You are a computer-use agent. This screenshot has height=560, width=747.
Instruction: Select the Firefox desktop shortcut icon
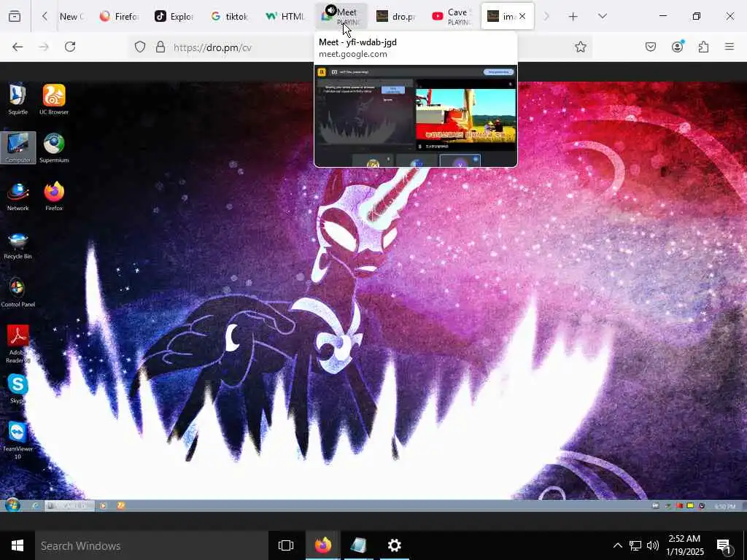pyautogui.click(x=54, y=196)
